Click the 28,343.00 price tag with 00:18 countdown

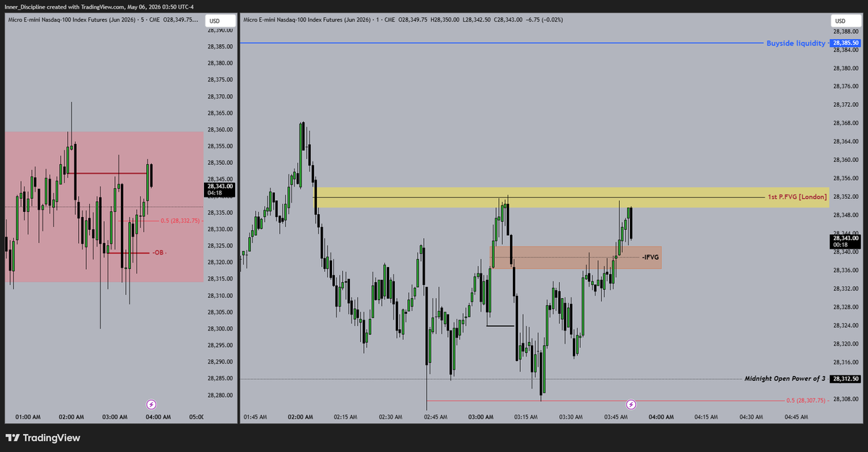coord(845,241)
